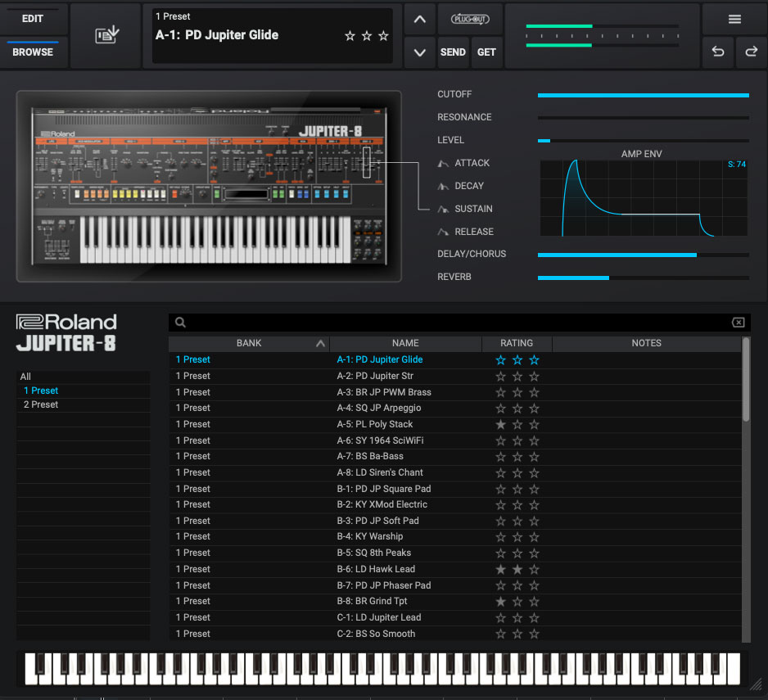The width and height of the screenshot is (768, 700).
Task: Select 1 Preset bank in sidebar
Action: pos(84,391)
